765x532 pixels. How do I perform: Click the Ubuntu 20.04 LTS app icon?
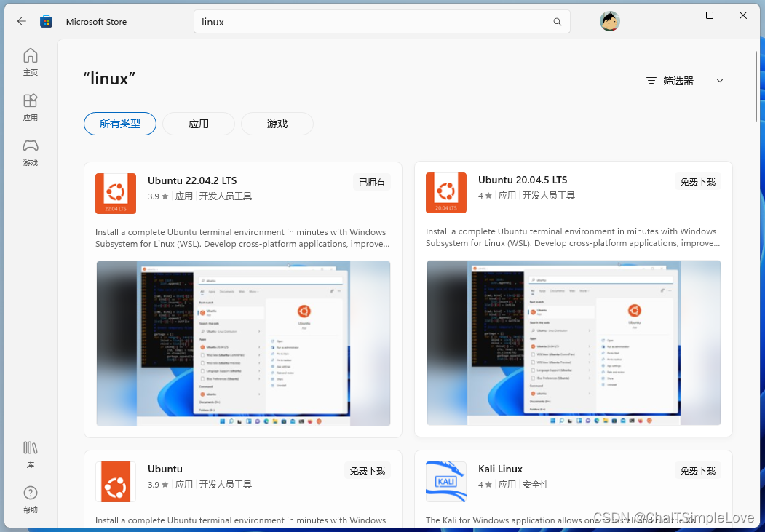pyautogui.click(x=445, y=192)
